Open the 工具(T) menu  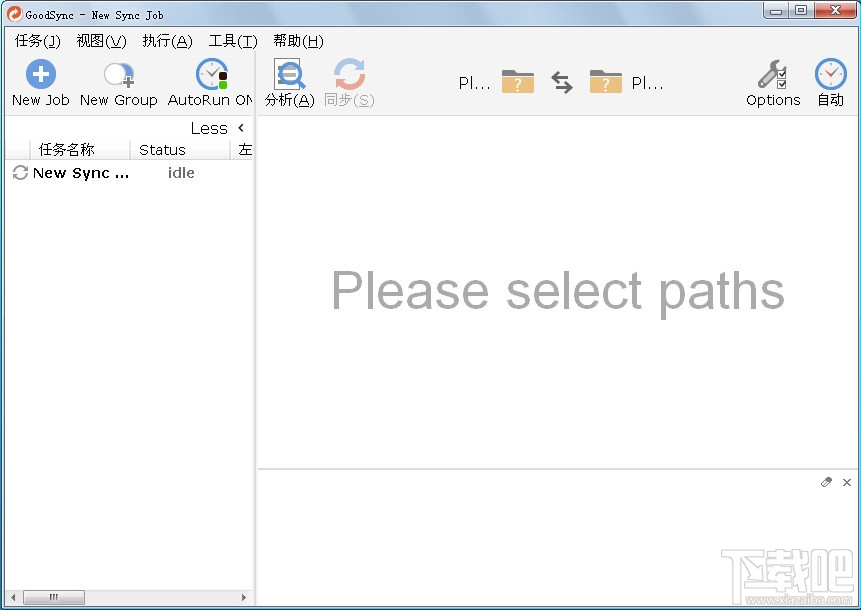pos(233,41)
